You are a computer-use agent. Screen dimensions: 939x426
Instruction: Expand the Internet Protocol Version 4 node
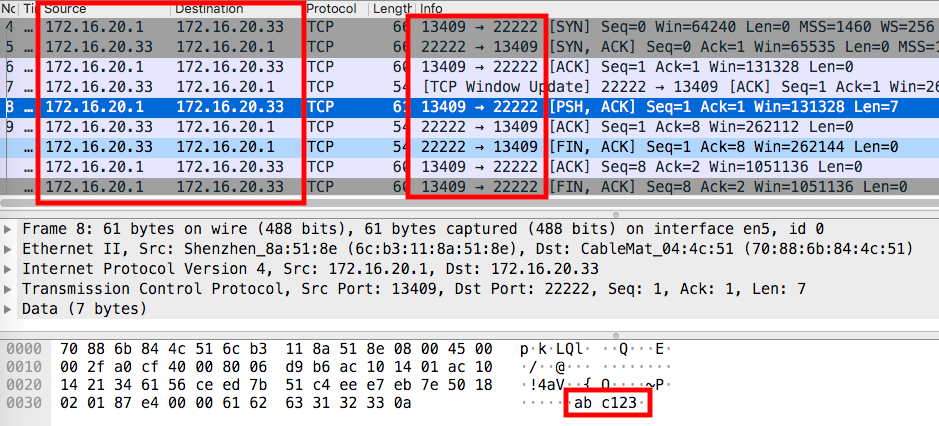click(x=7, y=269)
